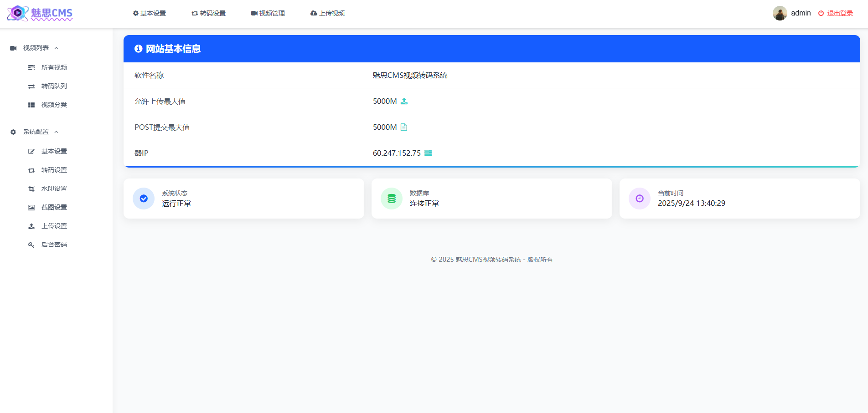The width and height of the screenshot is (868, 413).
Task: Click the 后台密码 key icon
Action: 31,245
